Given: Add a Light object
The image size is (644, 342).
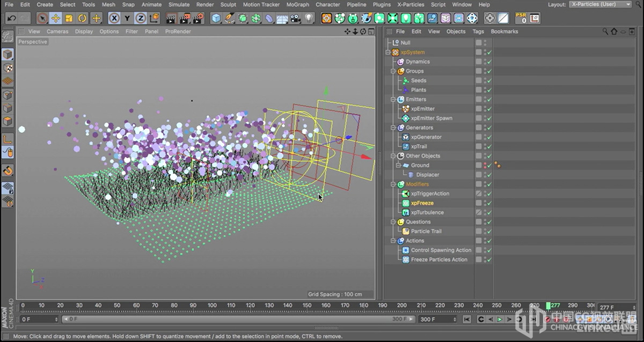Looking at the screenshot, I should [x=309, y=18].
